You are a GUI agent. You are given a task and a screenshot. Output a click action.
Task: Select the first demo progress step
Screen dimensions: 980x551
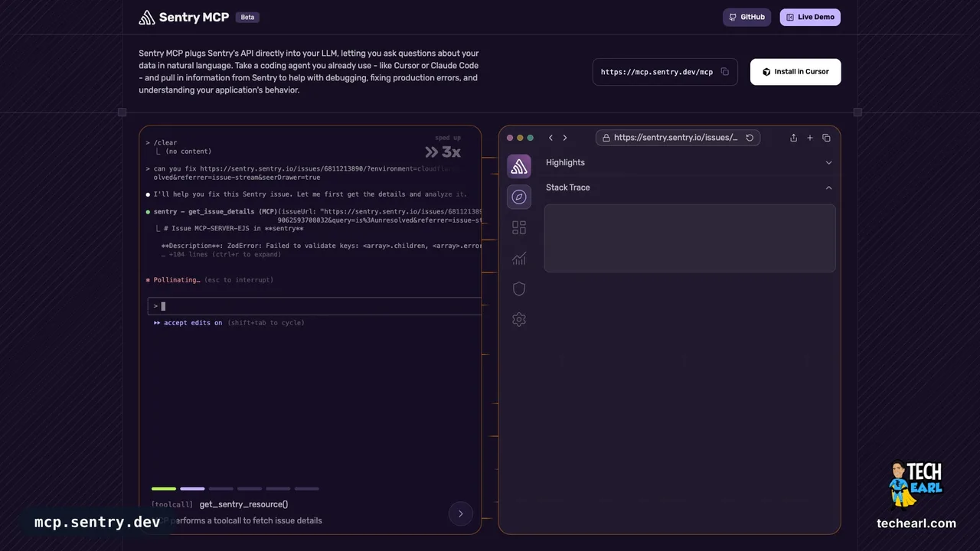(x=164, y=488)
